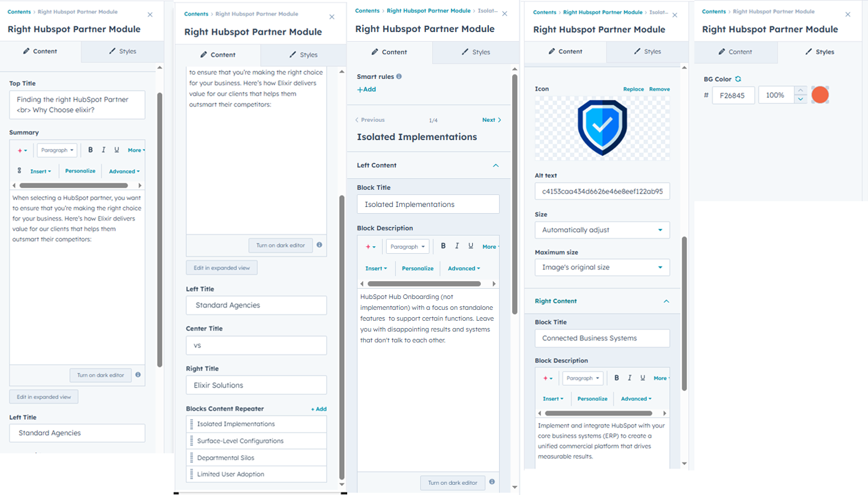Click Right Title field with Elixir Solutions

[256, 385]
